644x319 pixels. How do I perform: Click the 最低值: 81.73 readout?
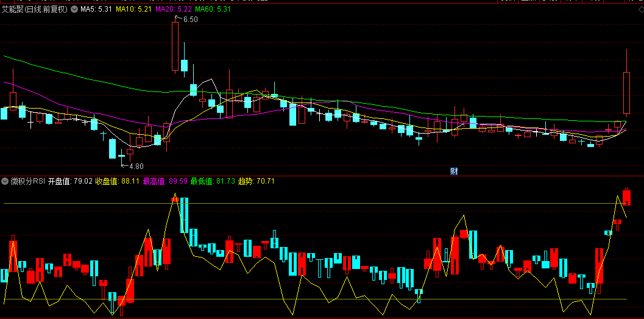pyautogui.click(x=213, y=181)
